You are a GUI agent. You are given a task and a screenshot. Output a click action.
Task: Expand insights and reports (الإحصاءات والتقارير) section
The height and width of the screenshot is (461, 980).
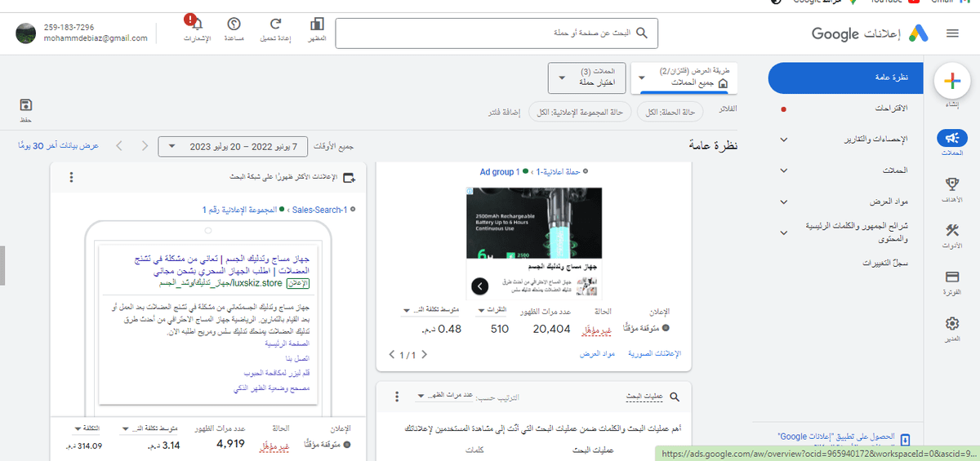coord(784,140)
